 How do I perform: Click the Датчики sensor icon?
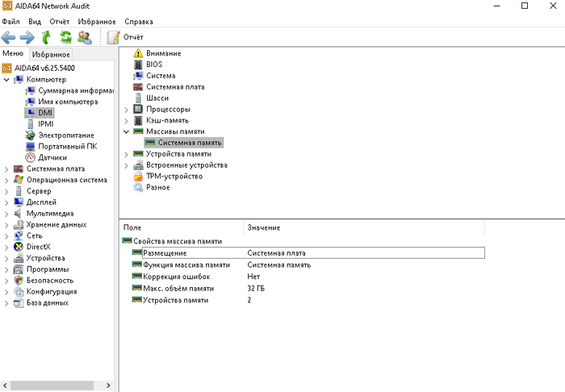point(31,157)
